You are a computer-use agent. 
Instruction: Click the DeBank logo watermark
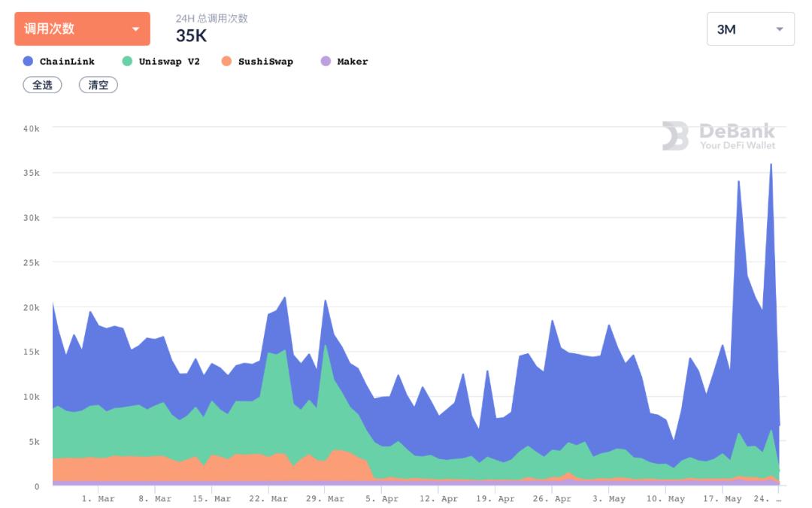coord(719,136)
